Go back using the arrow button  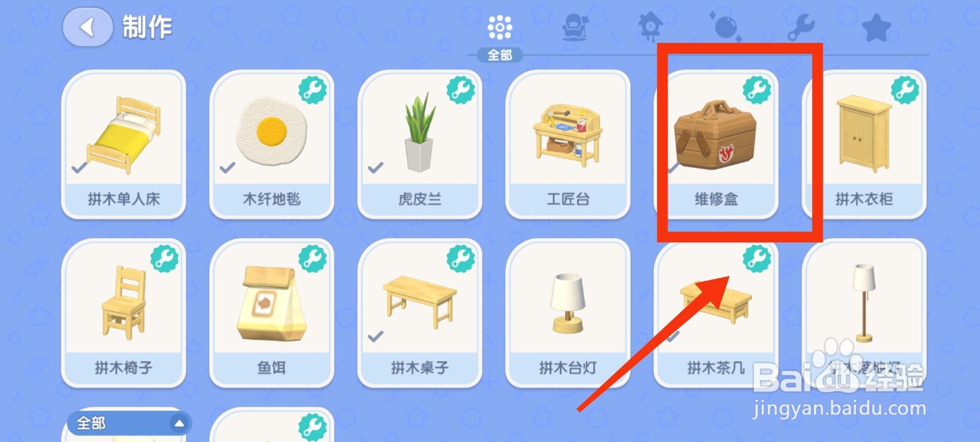(88, 27)
